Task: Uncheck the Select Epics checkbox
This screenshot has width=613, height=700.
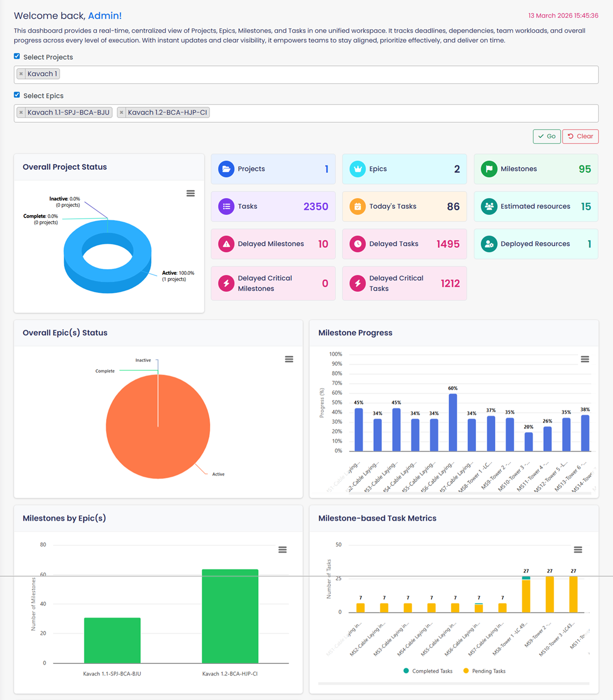Action: click(x=17, y=95)
